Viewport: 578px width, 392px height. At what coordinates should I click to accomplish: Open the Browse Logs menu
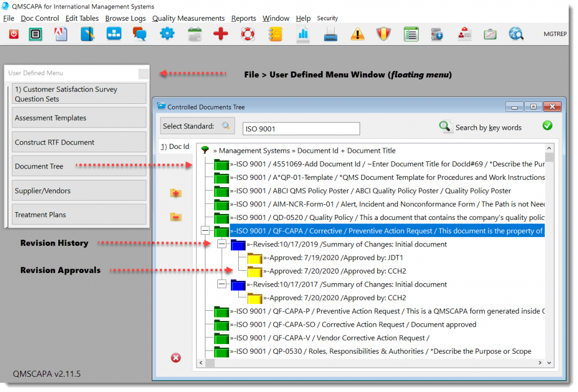125,19
